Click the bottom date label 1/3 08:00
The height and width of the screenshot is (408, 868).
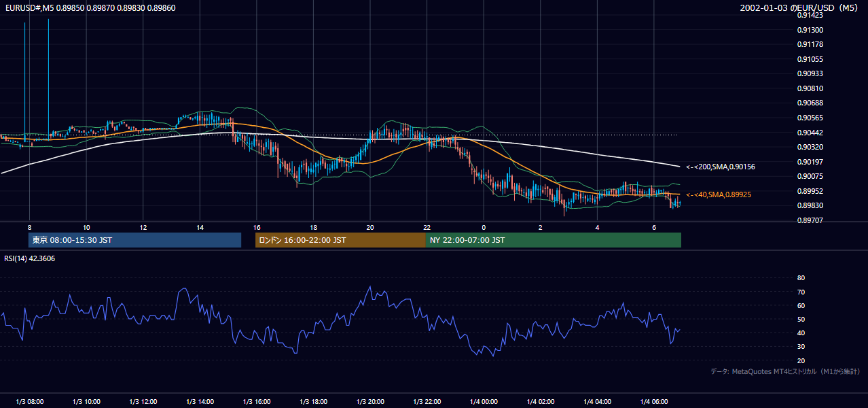[x=29, y=402]
